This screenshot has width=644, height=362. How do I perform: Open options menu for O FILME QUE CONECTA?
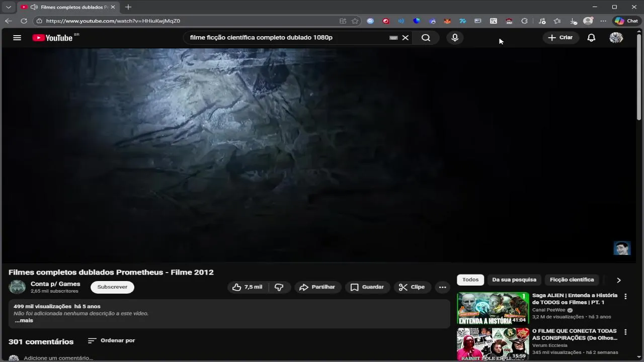tap(625, 332)
